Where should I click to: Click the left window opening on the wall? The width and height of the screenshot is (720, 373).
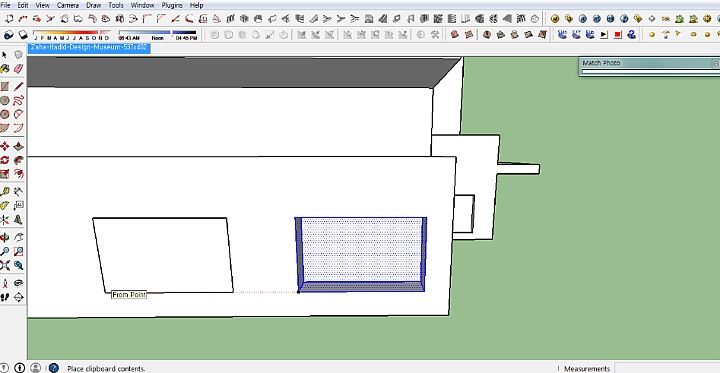(x=163, y=255)
